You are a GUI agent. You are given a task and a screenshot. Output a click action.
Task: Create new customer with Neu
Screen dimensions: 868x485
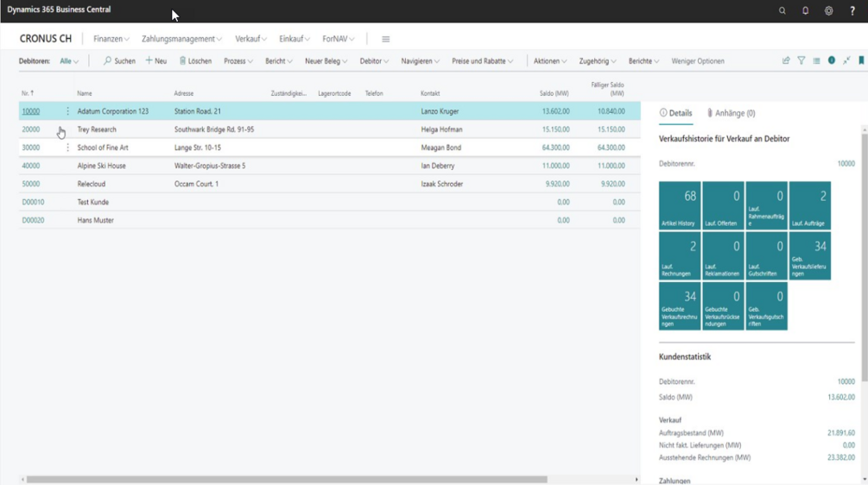[156, 60]
